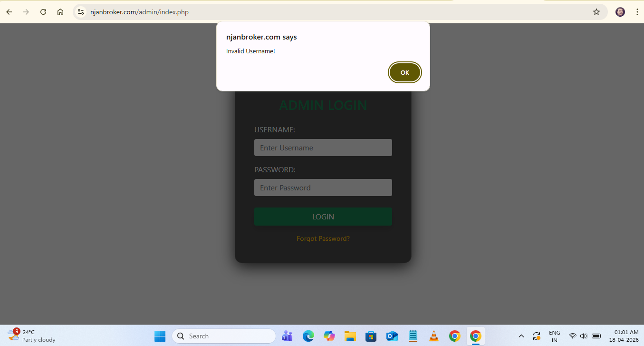Click the speaker volume icon in tray
Screen dimensions: 644x346
tap(584, 336)
